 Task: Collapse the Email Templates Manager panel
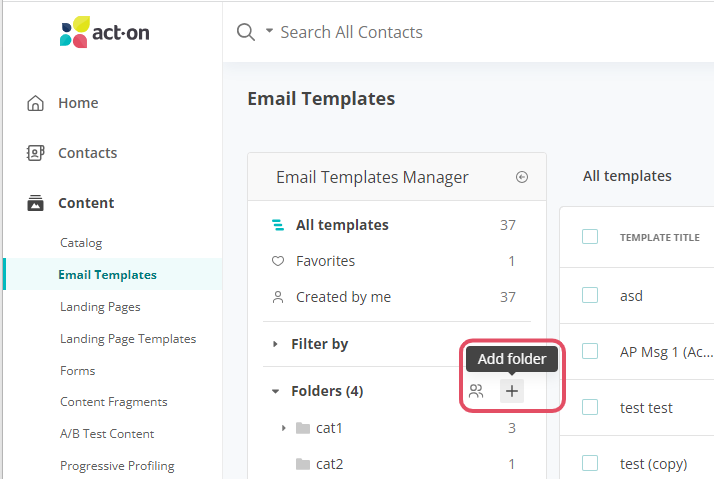[521, 177]
